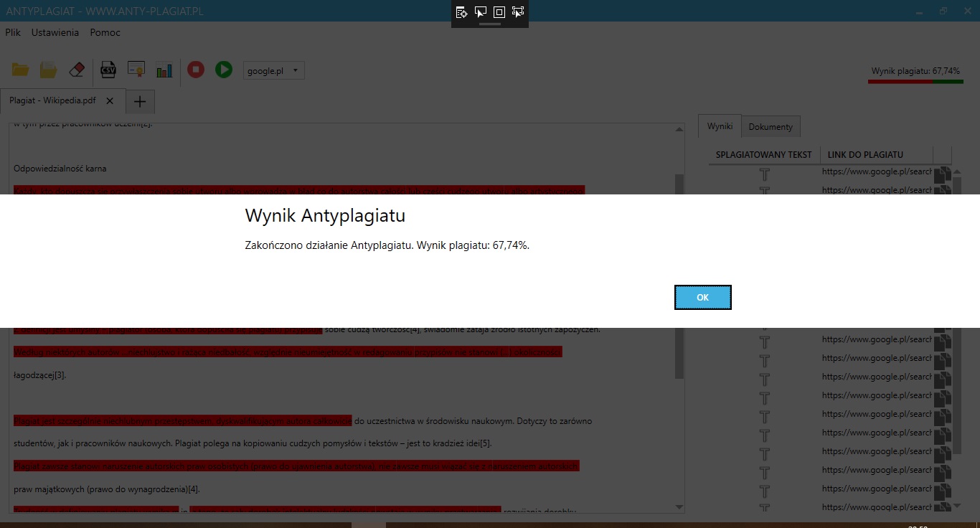Open a file with the folder icon

(x=20, y=70)
